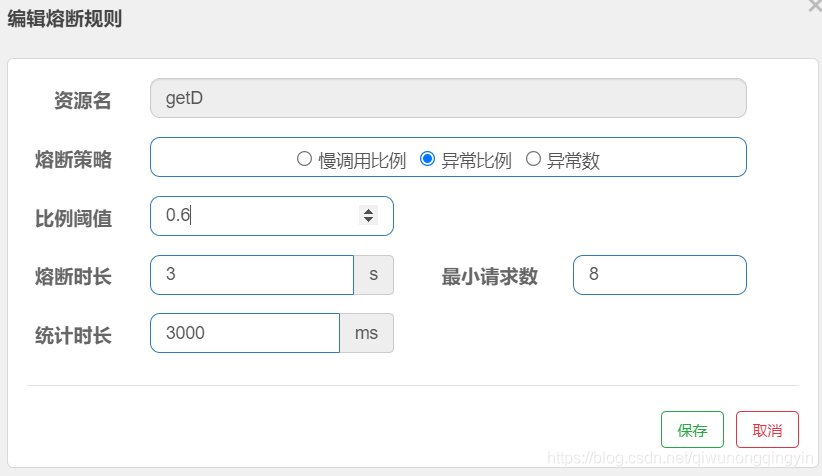Click the 统计时长 label
Screen dimensions: 822x476
tap(73, 335)
